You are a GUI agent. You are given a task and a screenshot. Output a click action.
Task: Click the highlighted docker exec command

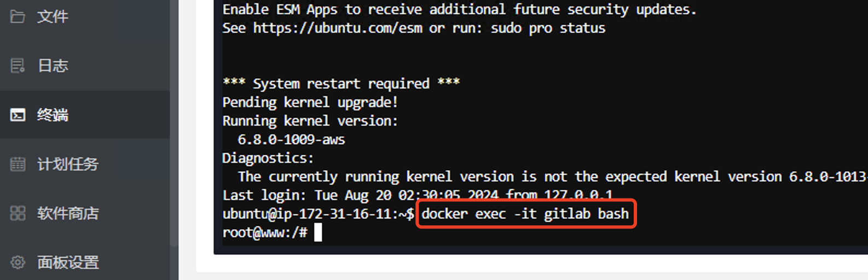pyautogui.click(x=525, y=214)
